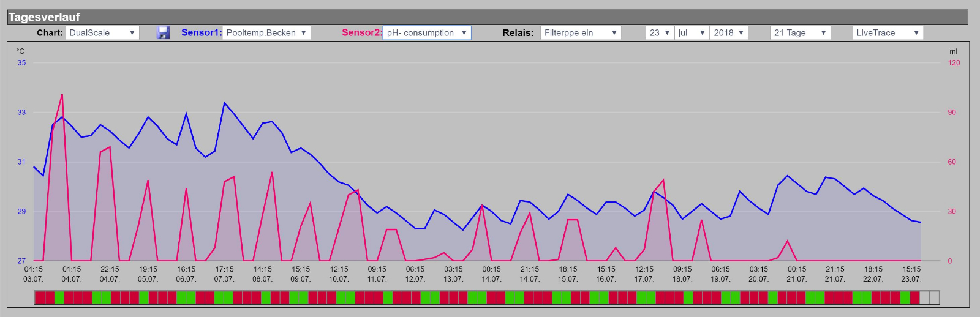Open the Chart type DualScale dropdown
This screenshot has width=980, height=317.
[x=102, y=32]
